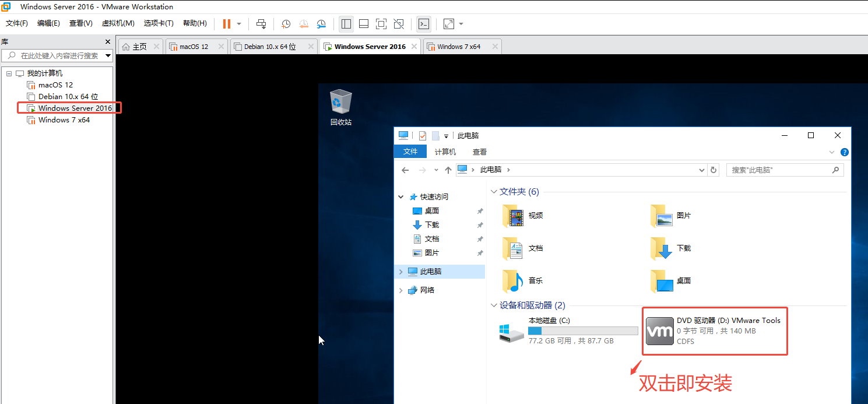This screenshot has height=404, width=868.
Task: Open the 文件(F) menu
Action: 17,23
